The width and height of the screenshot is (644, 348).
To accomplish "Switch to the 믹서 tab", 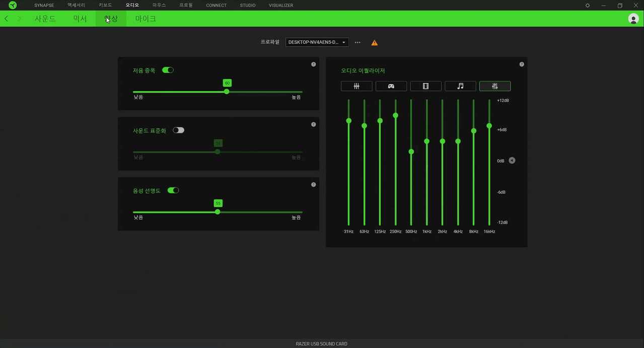I will point(80,19).
